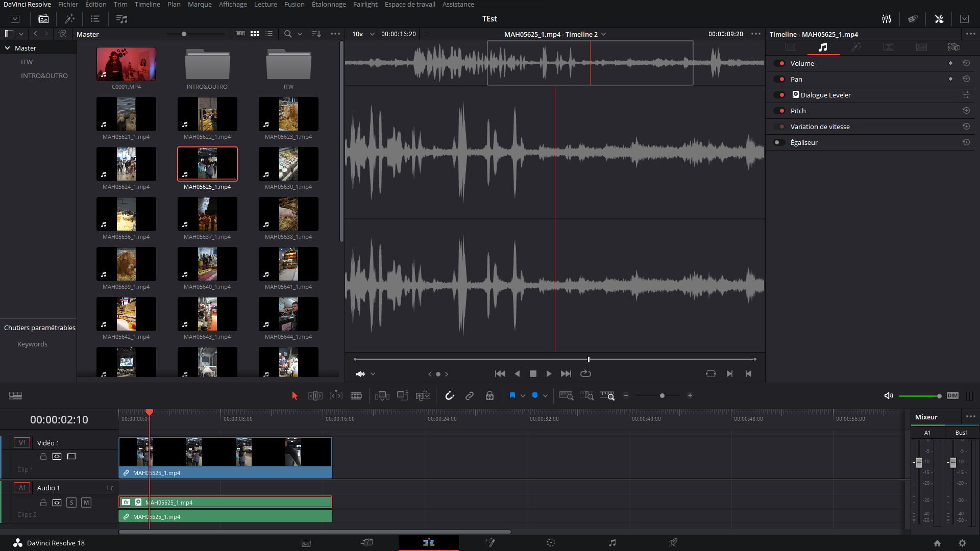Open the bin list panel layout dropdown
The image size is (980, 551).
[21, 34]
